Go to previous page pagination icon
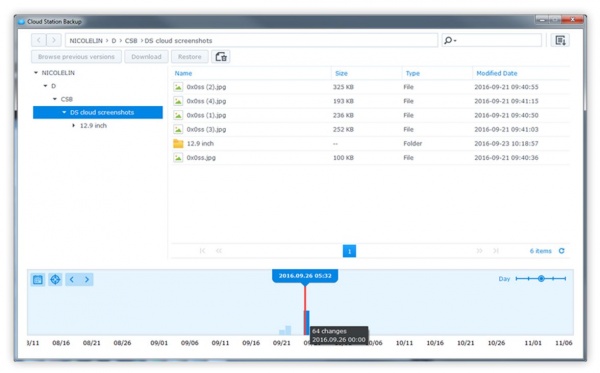The image size is (600, 373). tap(218, 251)
